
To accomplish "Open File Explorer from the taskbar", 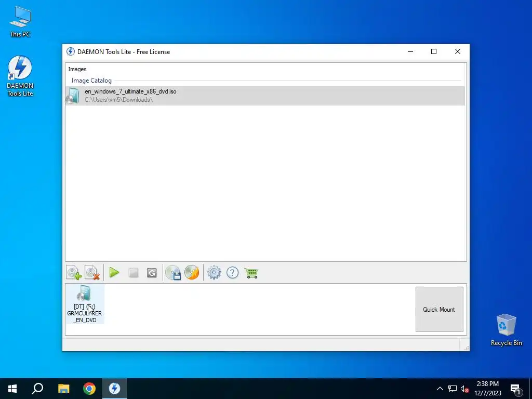I will tap(63, 389).
